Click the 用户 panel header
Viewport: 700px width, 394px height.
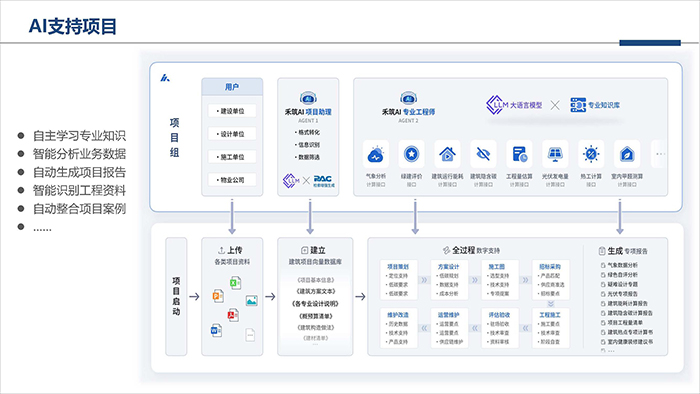(x=232, y=87)
